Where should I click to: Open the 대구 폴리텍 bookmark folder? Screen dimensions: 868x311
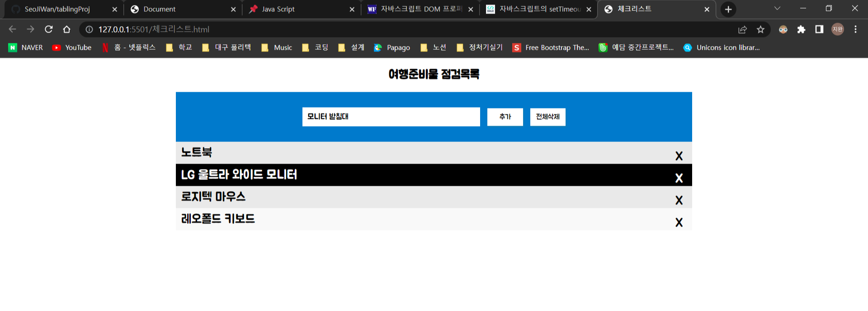(x=226, y=47)
